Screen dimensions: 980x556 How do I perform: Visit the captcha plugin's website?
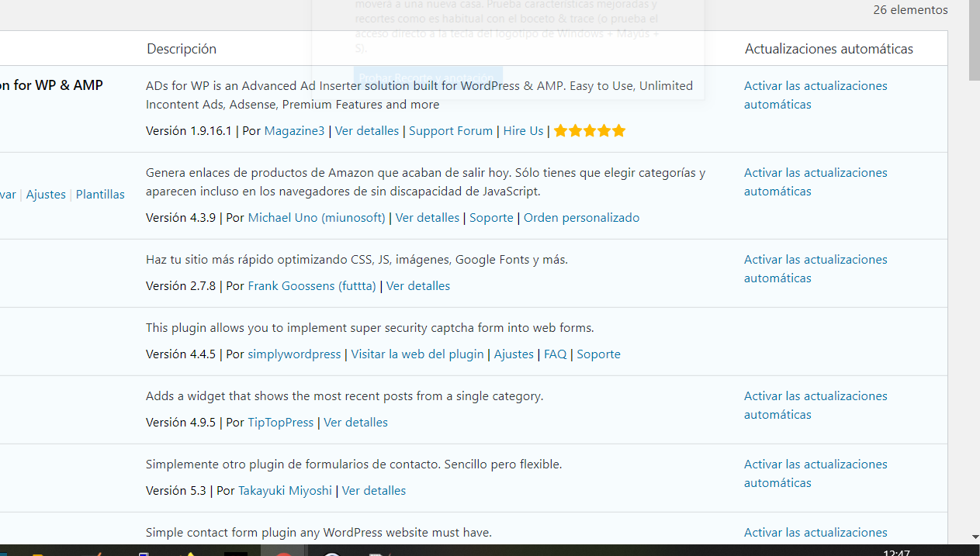coord(417,354)
